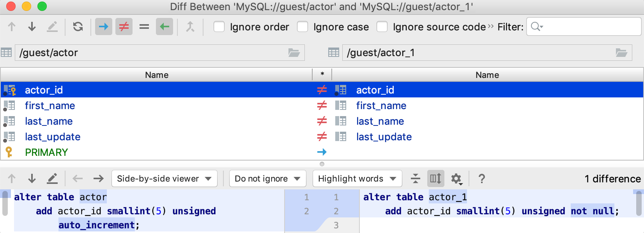
Task: Open the Do not ignore dropdown
Action: pyautogui.click(x=268, y=179)
